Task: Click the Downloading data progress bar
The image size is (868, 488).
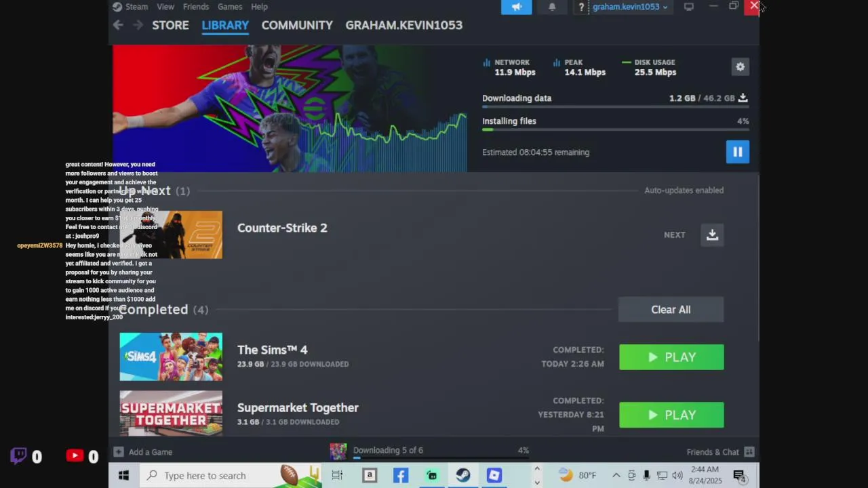Action: point(615,106)
